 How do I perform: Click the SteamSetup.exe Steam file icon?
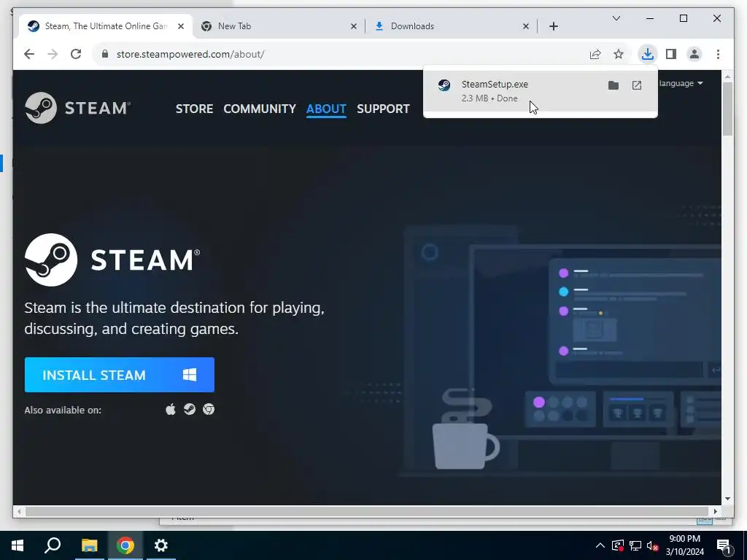[444, 85]
